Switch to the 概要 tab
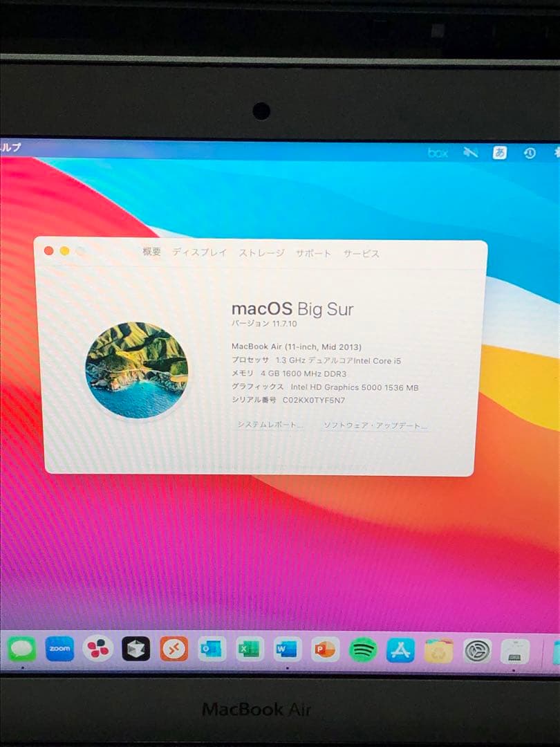560x747 pixels. 152,252
